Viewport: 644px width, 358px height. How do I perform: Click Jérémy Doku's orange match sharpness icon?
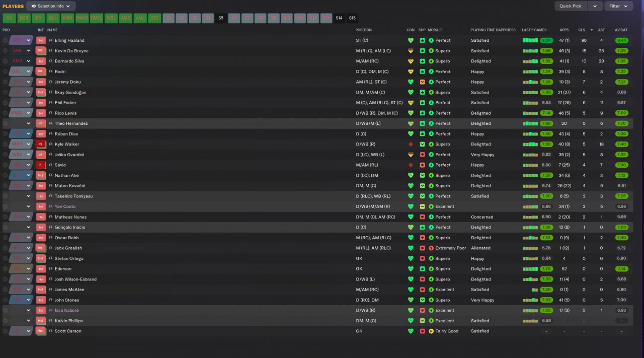point(422,82)
